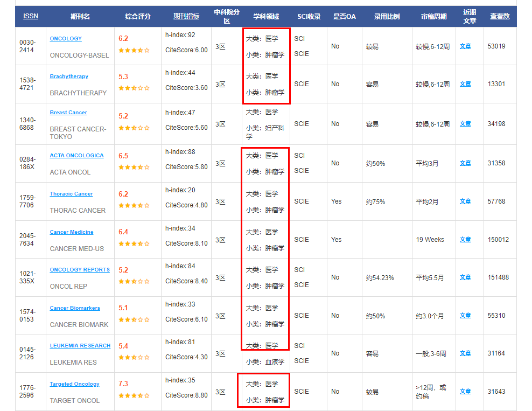
Task: Open the Thoracic Cancer journal link
Action: 71,194
